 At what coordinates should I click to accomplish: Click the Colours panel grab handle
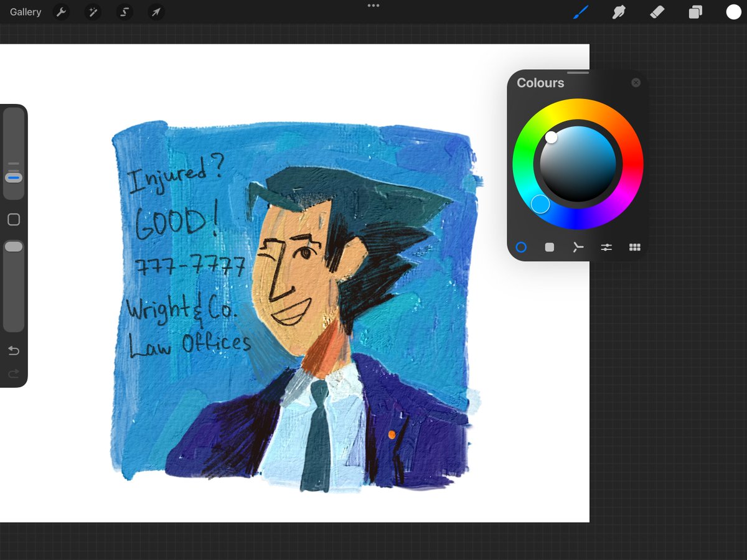pos(578,73)
